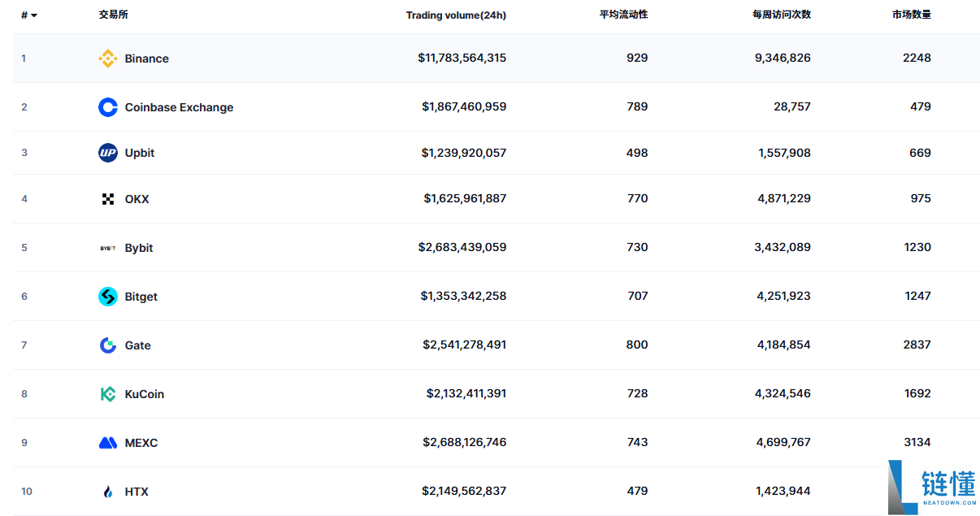Viewport: 980px width, 516px height.
Task: Click MEXC liquidity score 743
Action: point(637,442)
